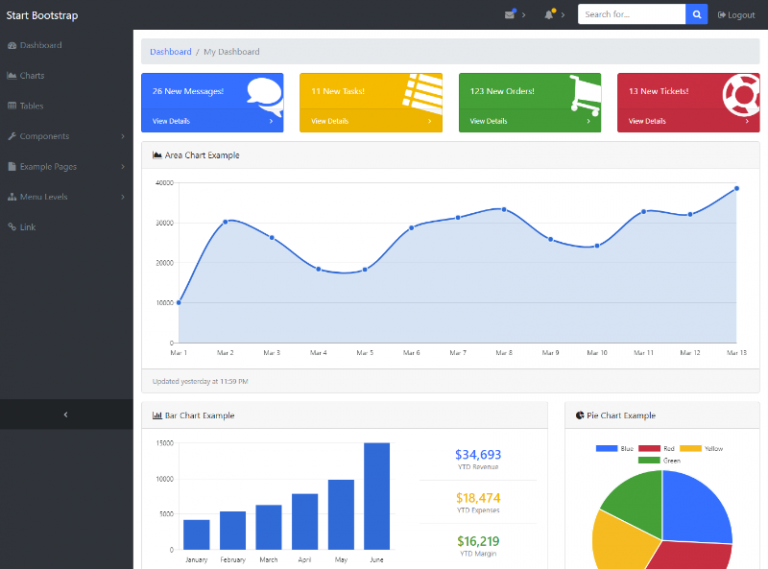This screenshot has height=569, width=768.
Task: Toggle the Blue legend item in pie chart
Action: [x=614, y=449]
